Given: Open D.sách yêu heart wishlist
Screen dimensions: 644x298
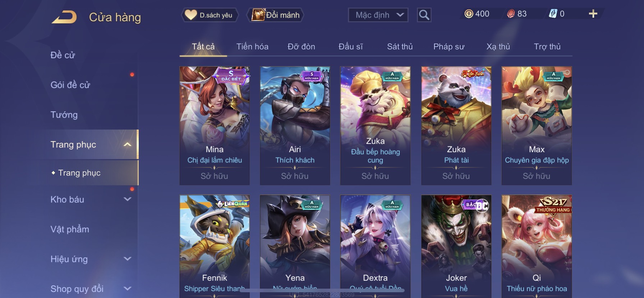Looking at the screenshot, I should point(209,15).
